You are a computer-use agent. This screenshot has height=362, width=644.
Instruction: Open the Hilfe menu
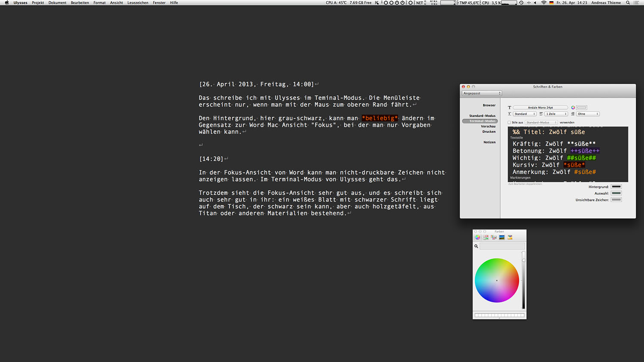(174, 3)
